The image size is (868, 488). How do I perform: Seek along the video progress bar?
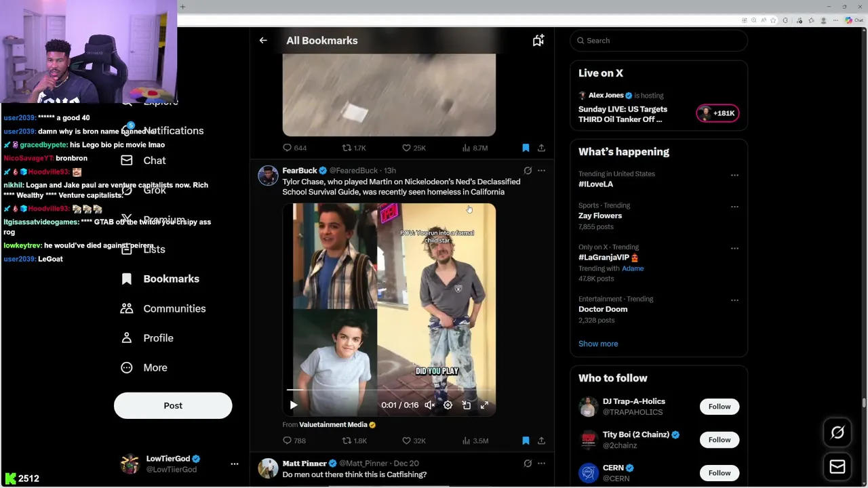(389, 390)
